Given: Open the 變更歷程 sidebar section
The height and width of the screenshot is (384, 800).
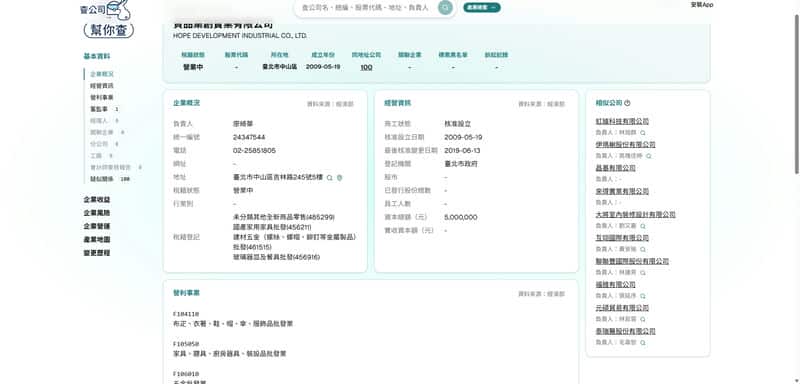Looking at the screenshot, I should click(96, 252).
